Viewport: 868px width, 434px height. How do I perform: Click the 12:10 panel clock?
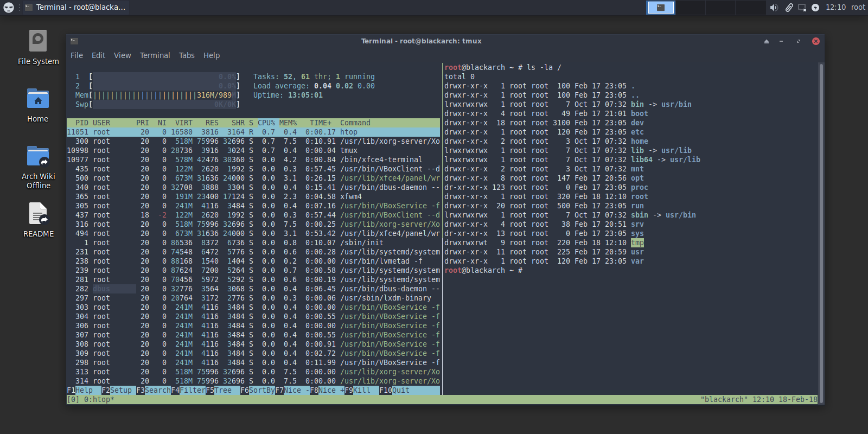(x=835, y=7)
